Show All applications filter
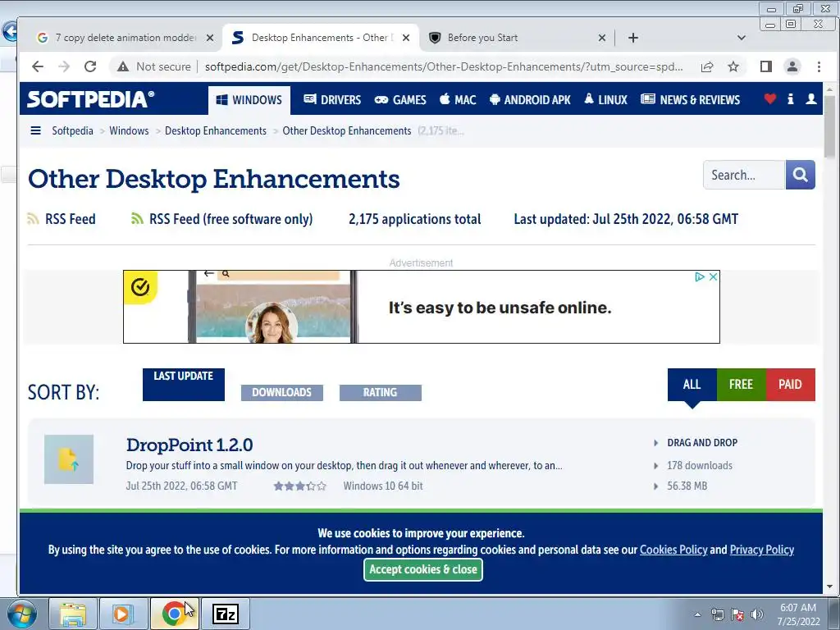This screenshot has width=840, height=630. (x=692, y=385)
